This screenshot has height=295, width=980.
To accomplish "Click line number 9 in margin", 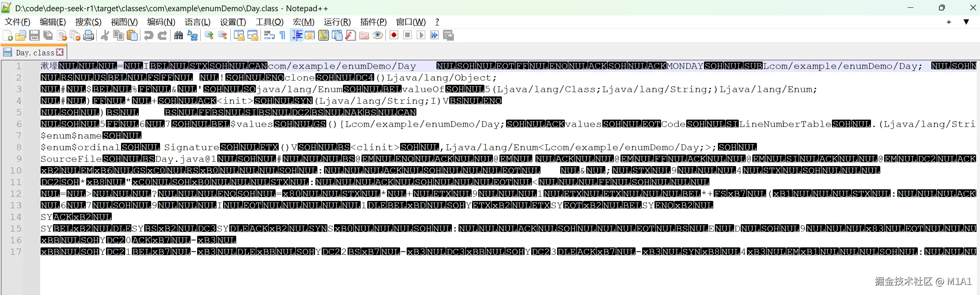I will coord(19,159).
